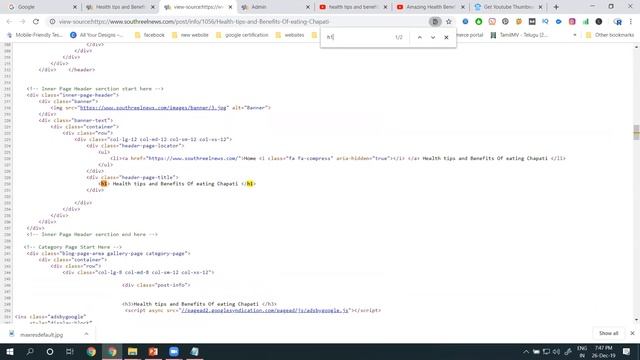Click the green circular extension icon
Screen dimensions: 640x360
pyautogui.click(x=478, y=22)
